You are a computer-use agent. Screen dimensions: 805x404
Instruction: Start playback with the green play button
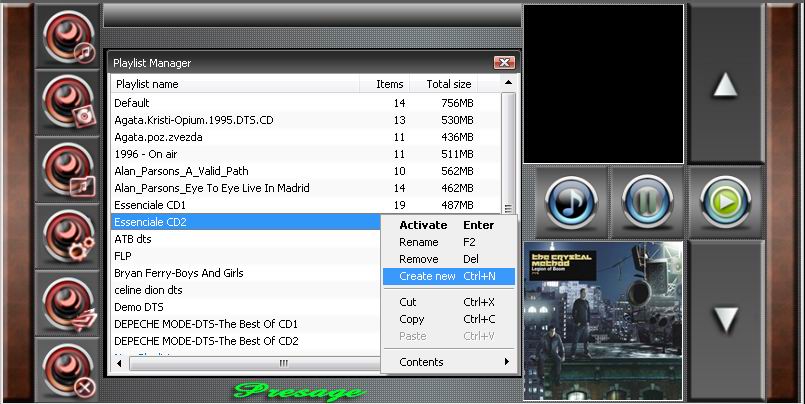[x=727, y=203]
